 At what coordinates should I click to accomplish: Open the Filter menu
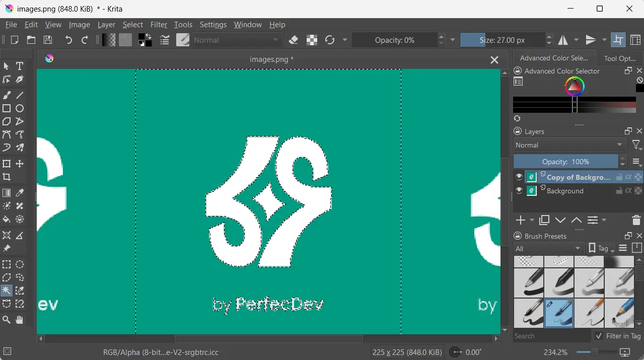[x=159, y=25]
